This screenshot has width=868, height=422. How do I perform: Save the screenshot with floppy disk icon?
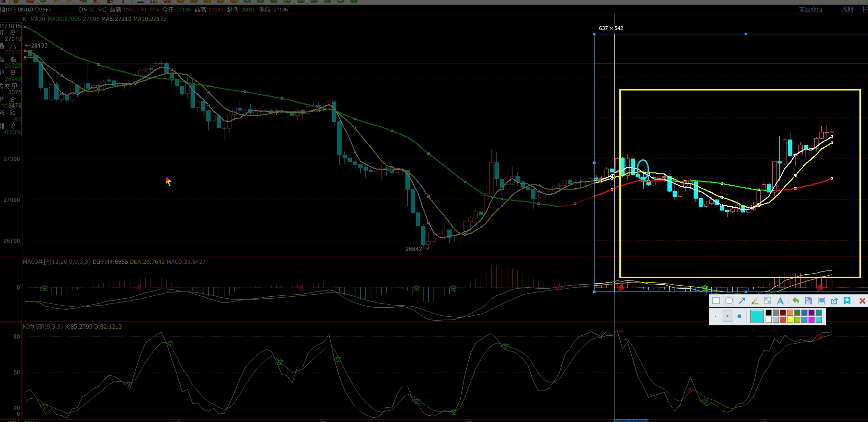808,301
